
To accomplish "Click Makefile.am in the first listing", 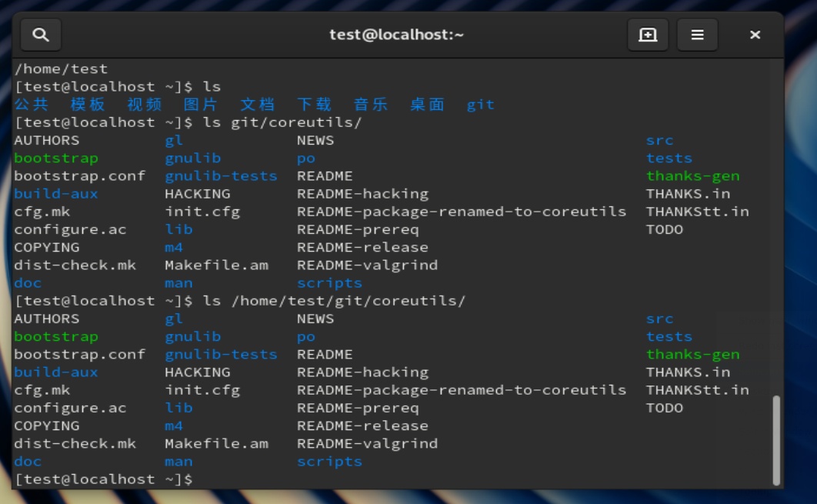I will pyautogui.click(x=217, y=265).
